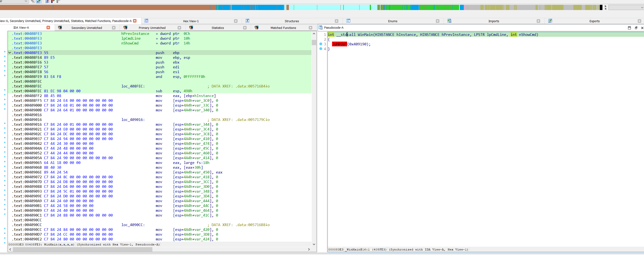
Task: Open the top-left toolbar combo box
Action: tap(26, 1)
